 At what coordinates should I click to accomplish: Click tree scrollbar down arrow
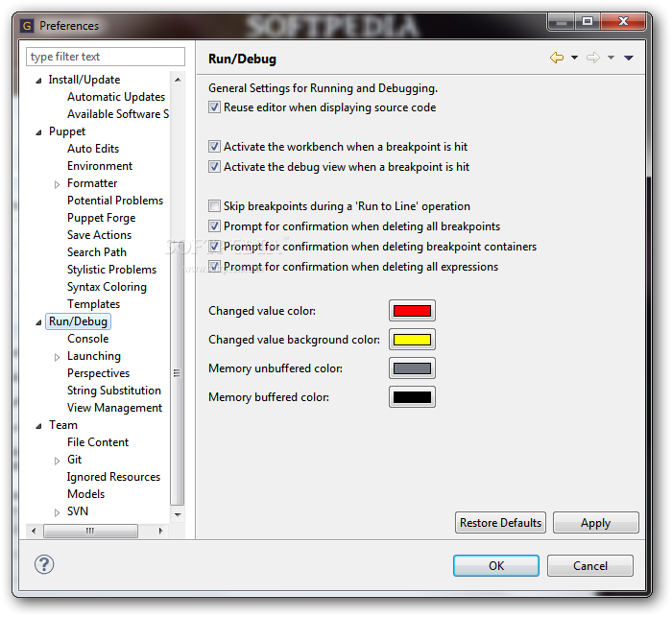point(178,514)
